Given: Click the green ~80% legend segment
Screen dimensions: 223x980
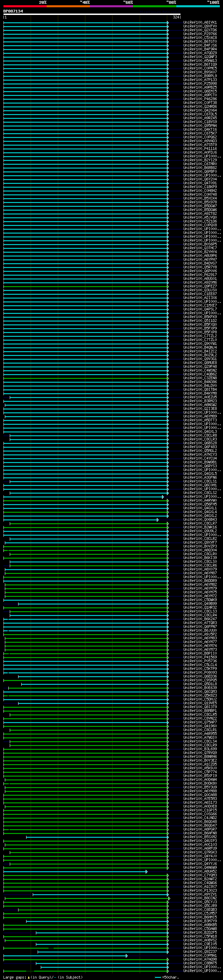Looking at the screenshot, I should pyautogui.click(x=154, y=6).
